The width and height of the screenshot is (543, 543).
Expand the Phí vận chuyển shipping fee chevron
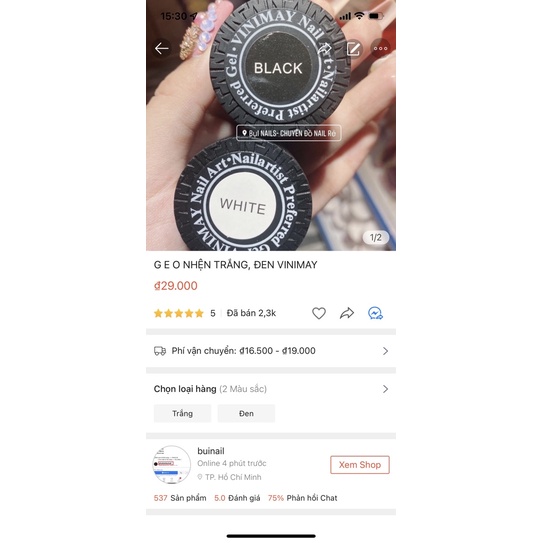[x=385, y=351]
